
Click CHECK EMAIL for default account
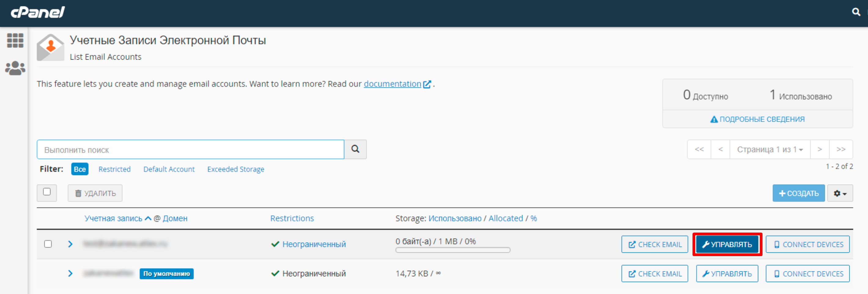point(655,274)
